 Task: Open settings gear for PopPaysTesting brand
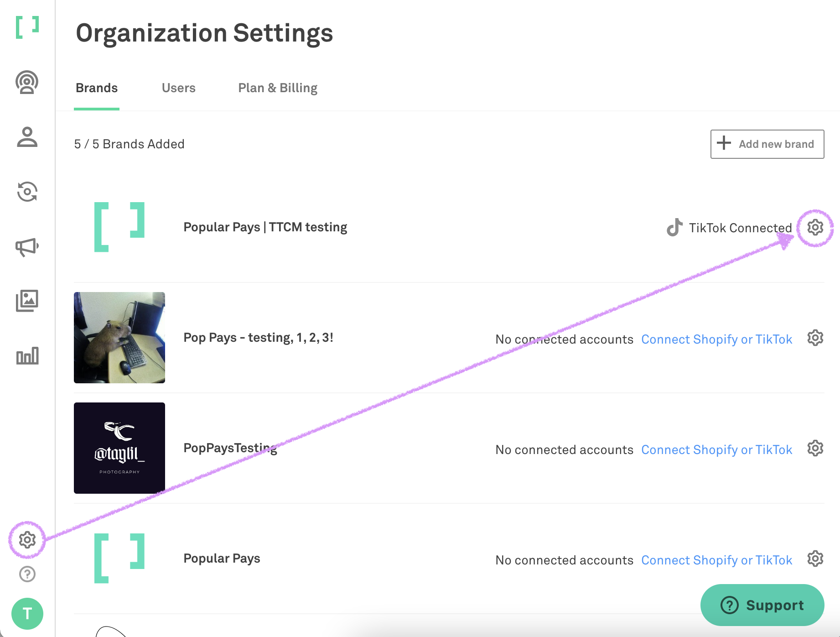[815, 449]
